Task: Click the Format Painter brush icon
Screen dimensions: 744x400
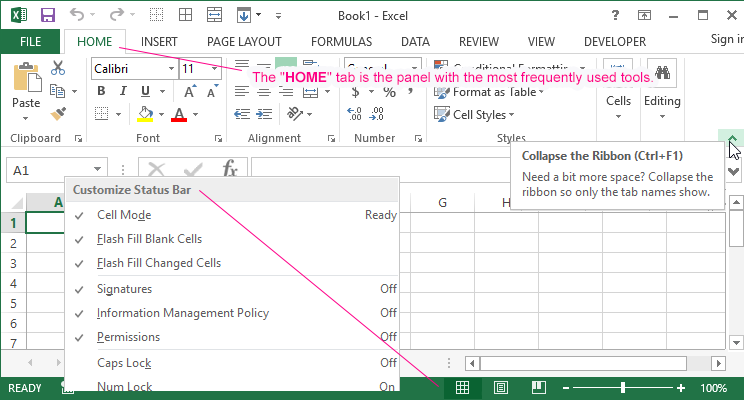Action: point(58,114)
